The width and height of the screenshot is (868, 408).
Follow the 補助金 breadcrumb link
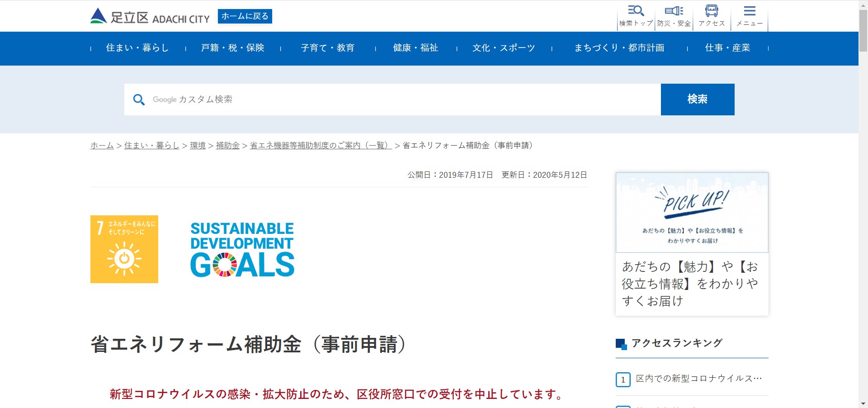pyautogui.click(x=227, y=146)
